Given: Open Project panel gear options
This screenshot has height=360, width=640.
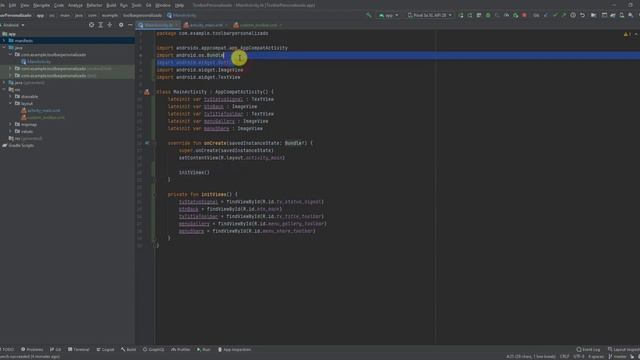Looking at the screenshot, I should pos(121,25).
